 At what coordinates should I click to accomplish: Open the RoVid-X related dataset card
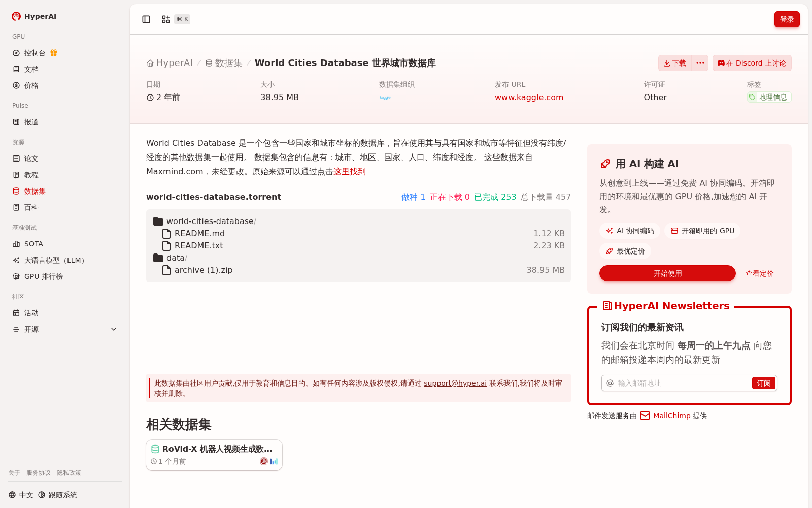pyautogui.click(x=214, y=455)
